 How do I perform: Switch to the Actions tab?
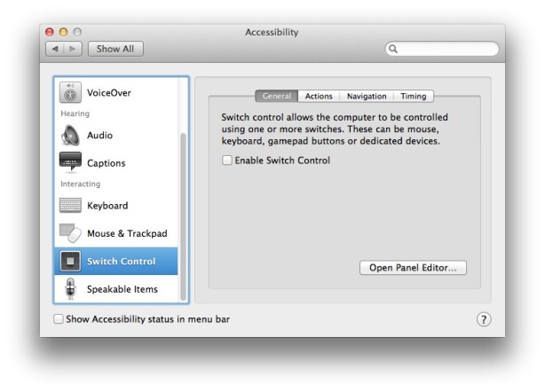click(319, 96)
